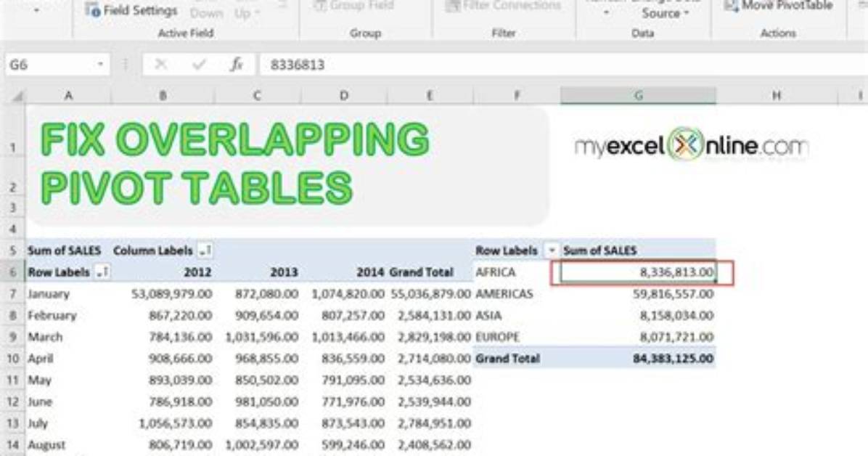
Task: Open Filter Connections in the ribbon
Action: (503, 6)
